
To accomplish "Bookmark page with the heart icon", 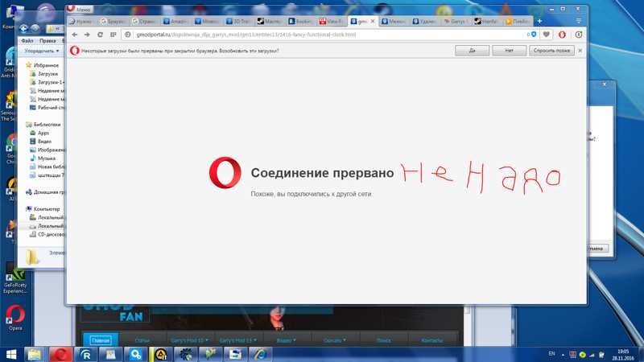I will pos(547,35).
